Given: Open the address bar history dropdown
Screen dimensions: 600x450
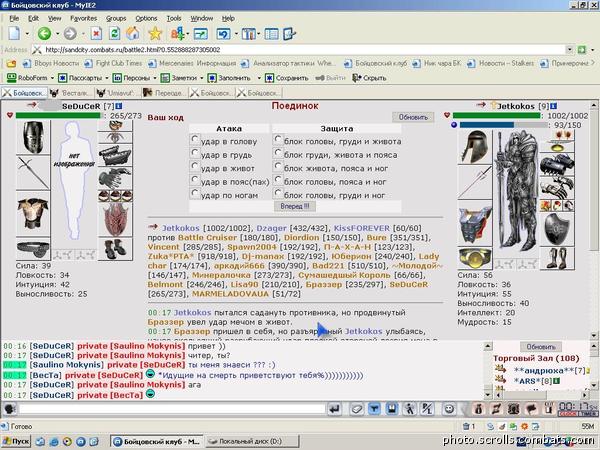Looking at the screenshot, I should 570,50.
